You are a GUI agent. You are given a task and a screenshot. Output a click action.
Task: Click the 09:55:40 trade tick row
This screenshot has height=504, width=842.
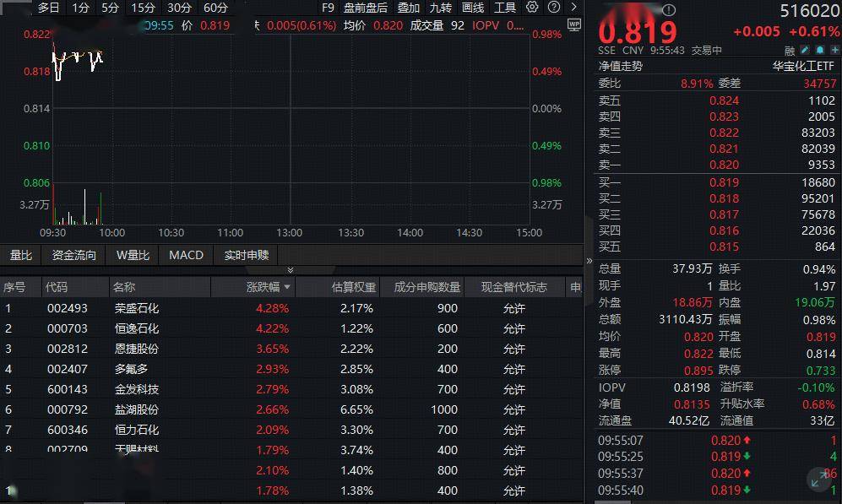(x=717, y=490)
